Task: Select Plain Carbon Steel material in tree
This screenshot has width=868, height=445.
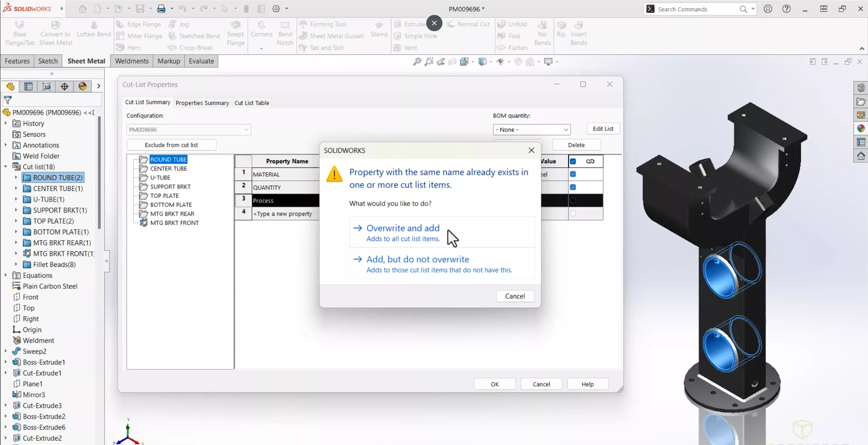Action: pyautogui.click(x=50, y=286)
